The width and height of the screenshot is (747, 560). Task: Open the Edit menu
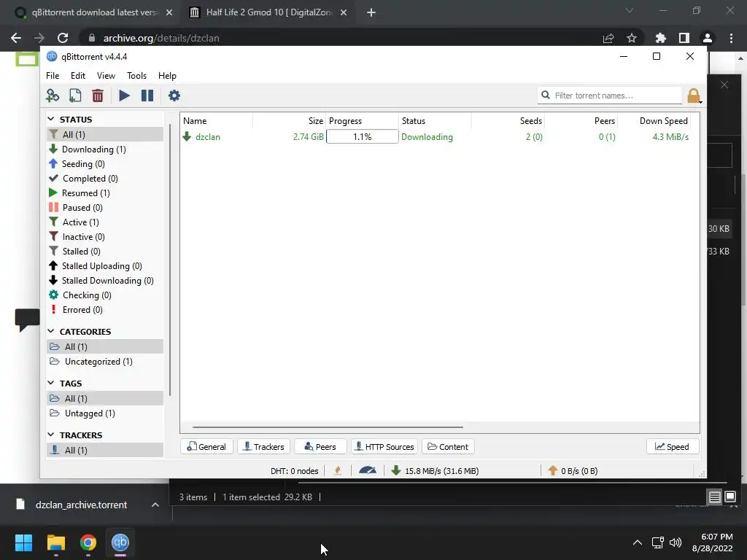click(77, 76)
